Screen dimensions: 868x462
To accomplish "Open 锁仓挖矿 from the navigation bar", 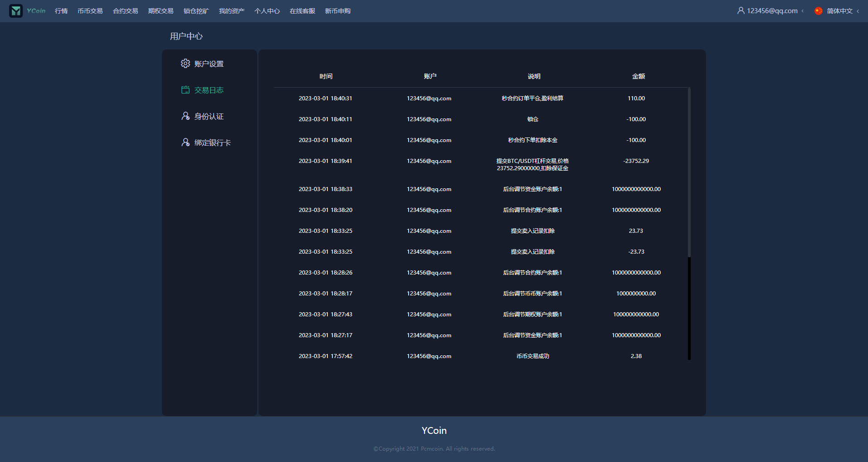I will (x=196, y=11).
